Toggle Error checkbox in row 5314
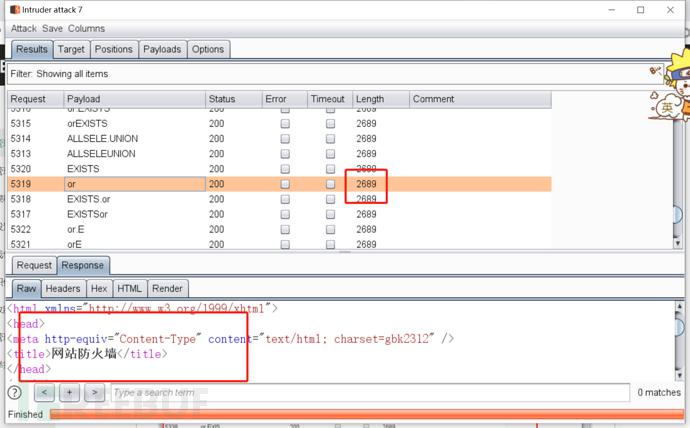The width and height of the screenshot is (690, 428). [285, 139]
